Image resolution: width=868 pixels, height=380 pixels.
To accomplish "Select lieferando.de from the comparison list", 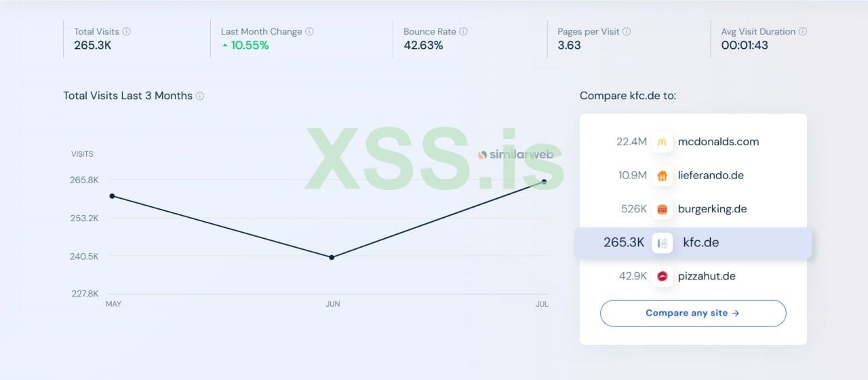I will pyautogui.click(x=711, y=176).
